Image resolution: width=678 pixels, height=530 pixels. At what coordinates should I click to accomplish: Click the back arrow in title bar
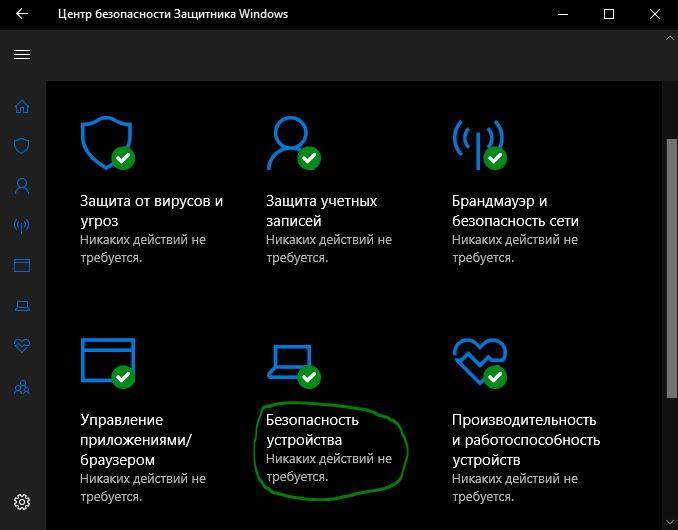(x=22, y=14)
